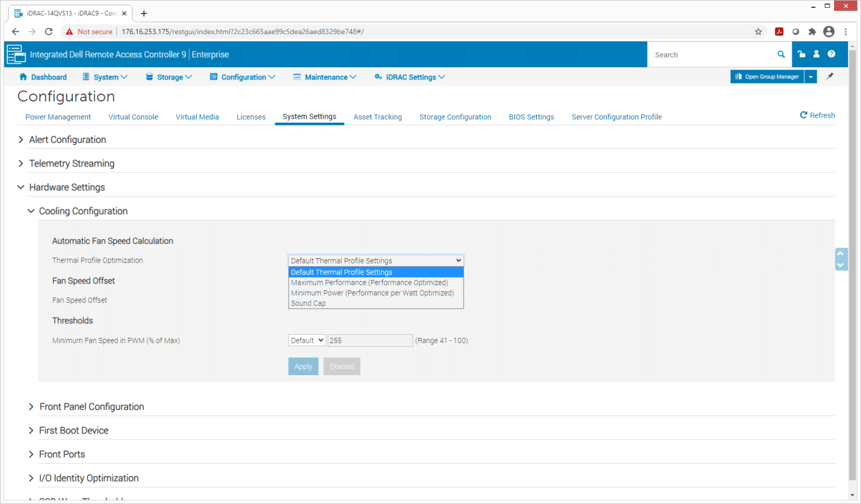Click the iDRAC server logo icon
The image size is (861, 504).
pyautogui.click(x=16, y=54)
